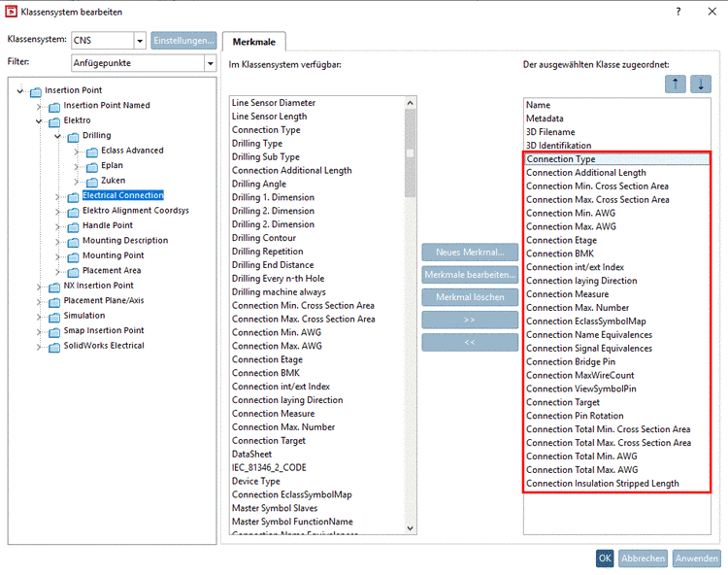Click scroll-up arrow of available attributes list
This screenshot has width=728, height=575.
[410, 103]
